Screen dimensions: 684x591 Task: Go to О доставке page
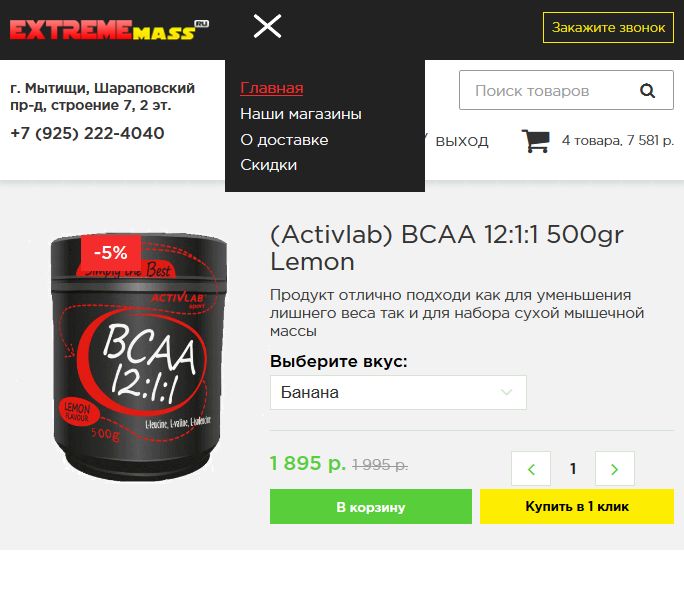tap(284, 140)
